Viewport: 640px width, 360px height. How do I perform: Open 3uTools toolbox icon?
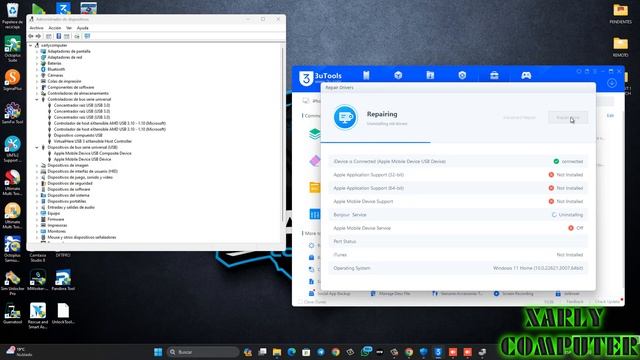[494, 75]
